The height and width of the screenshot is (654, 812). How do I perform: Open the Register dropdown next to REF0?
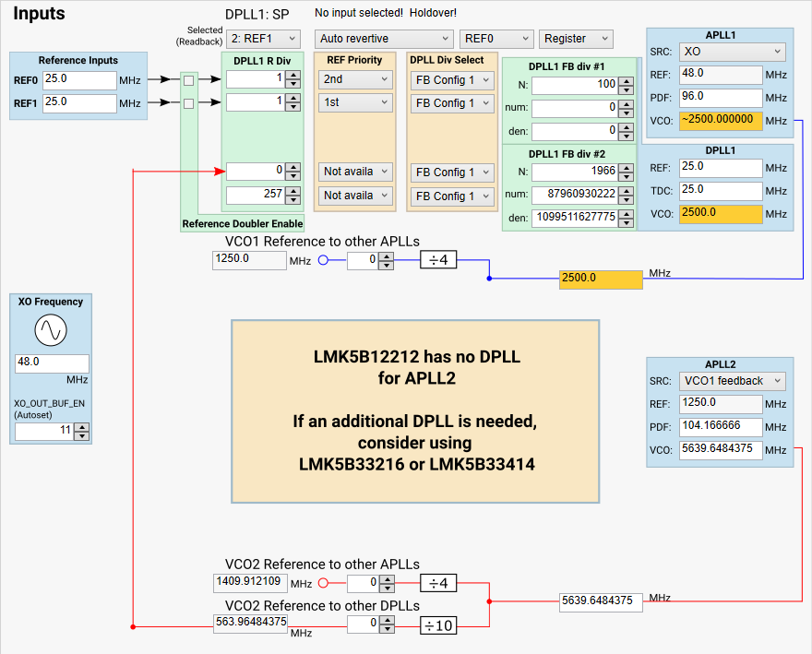575,39
